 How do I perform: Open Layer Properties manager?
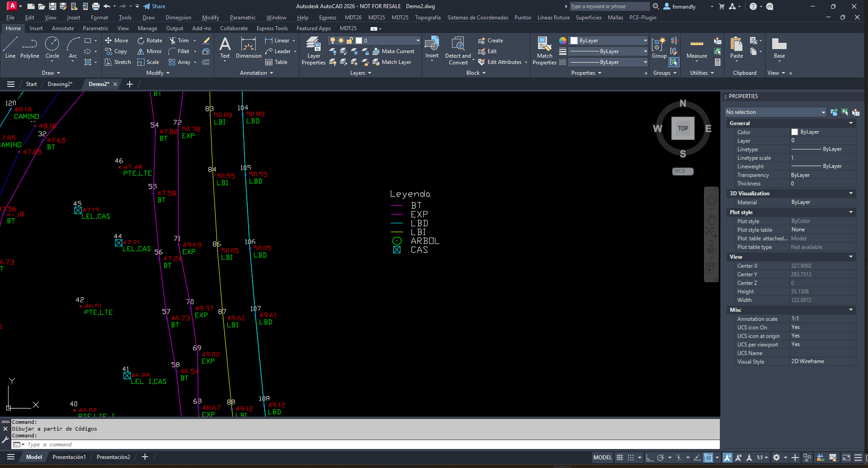[313, 51]
